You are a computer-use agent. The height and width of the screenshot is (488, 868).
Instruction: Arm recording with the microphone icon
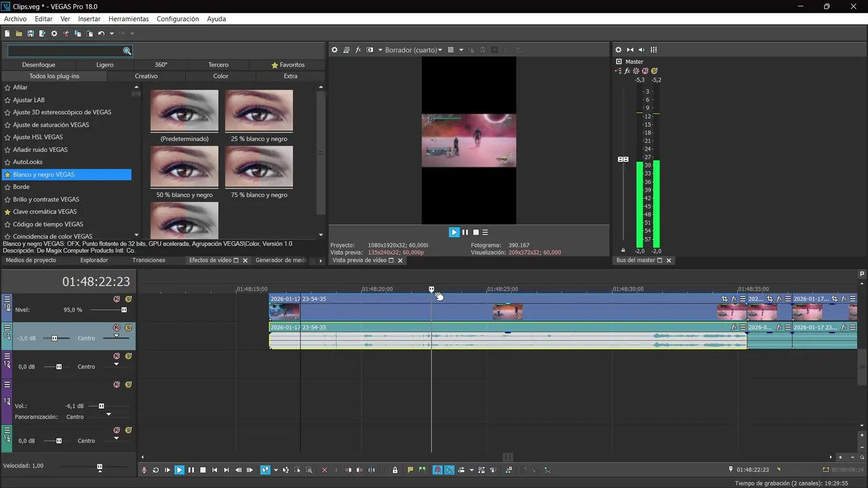tap(144, 470)
